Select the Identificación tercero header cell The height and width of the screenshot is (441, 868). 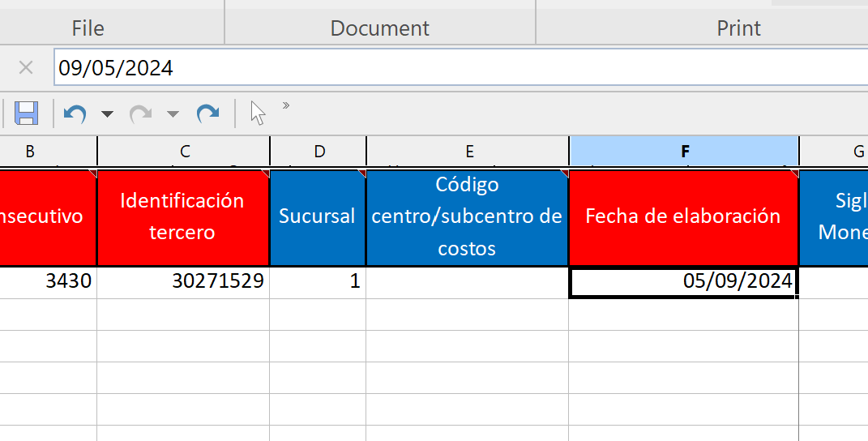(x=182, y=216)
